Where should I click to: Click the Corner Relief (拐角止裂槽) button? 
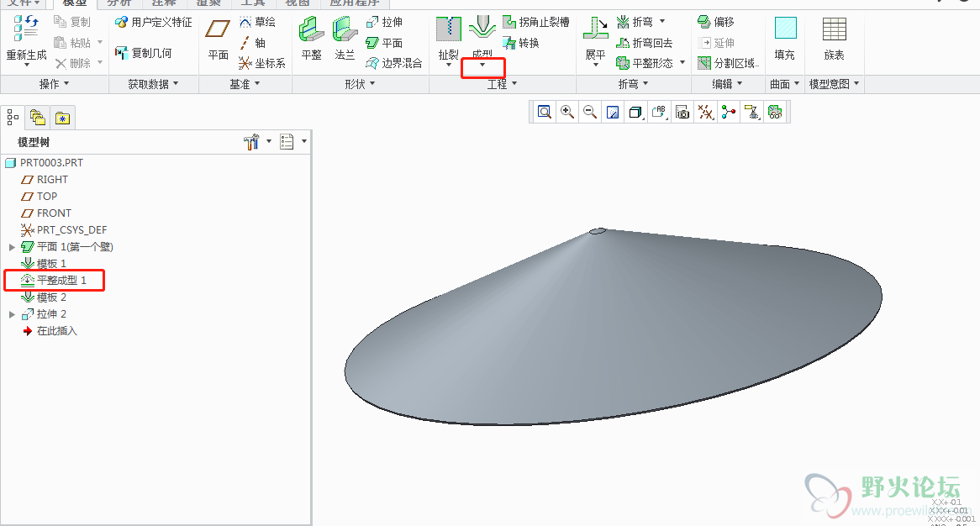tap(536, 23)
